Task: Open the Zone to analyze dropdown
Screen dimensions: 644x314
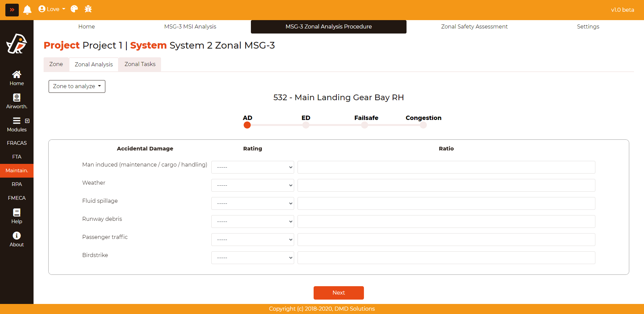Action: tap(77, 86)
